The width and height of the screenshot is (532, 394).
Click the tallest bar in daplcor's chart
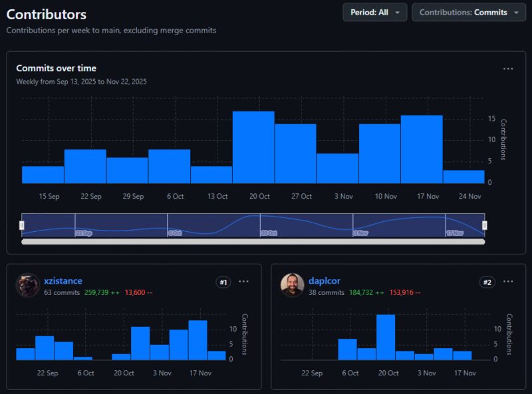pyautogui.click(x=386, y=337)
